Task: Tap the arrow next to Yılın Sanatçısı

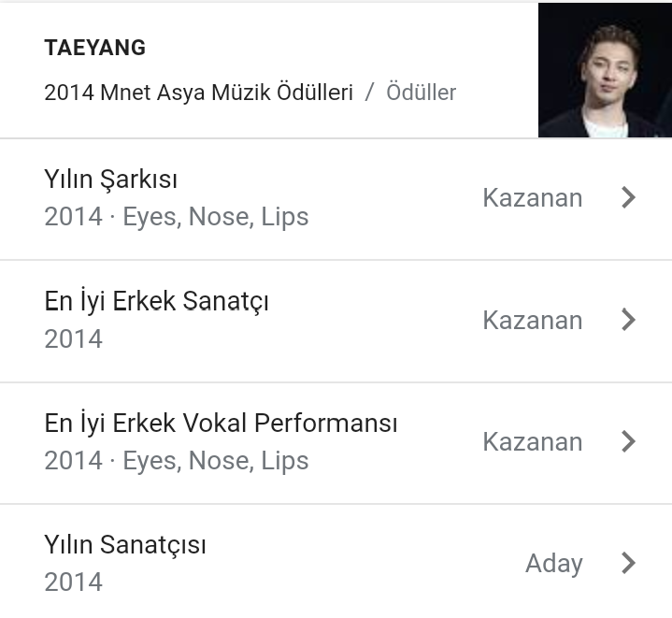Action: pos(628,563)
